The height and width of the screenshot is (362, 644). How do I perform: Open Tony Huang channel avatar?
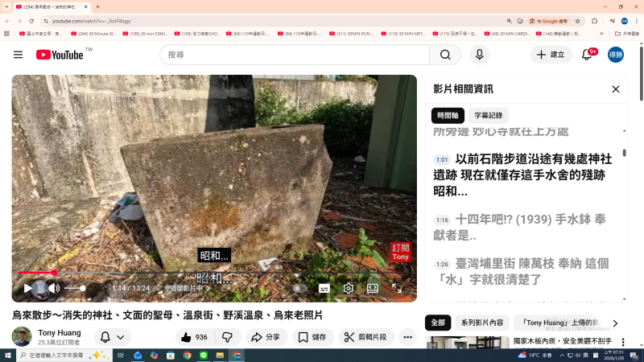(x=22, y=336)
